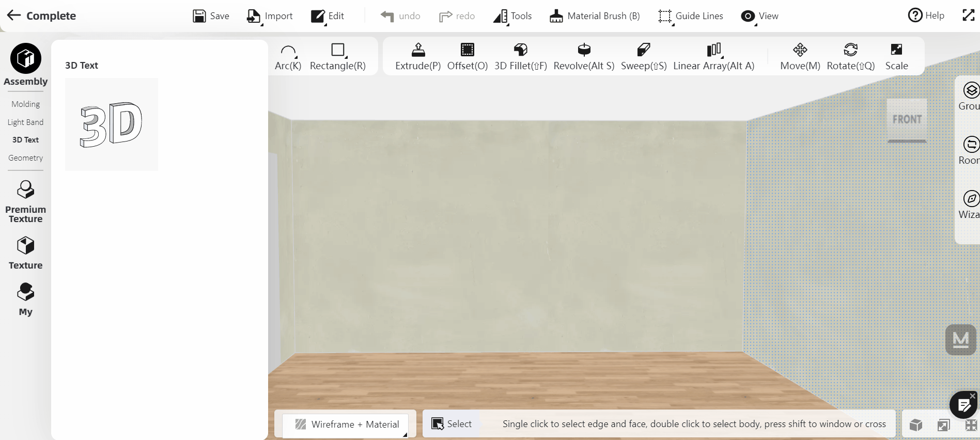Choose the 3D text thumbnail
980x440 pixels.
click(112, 124)
